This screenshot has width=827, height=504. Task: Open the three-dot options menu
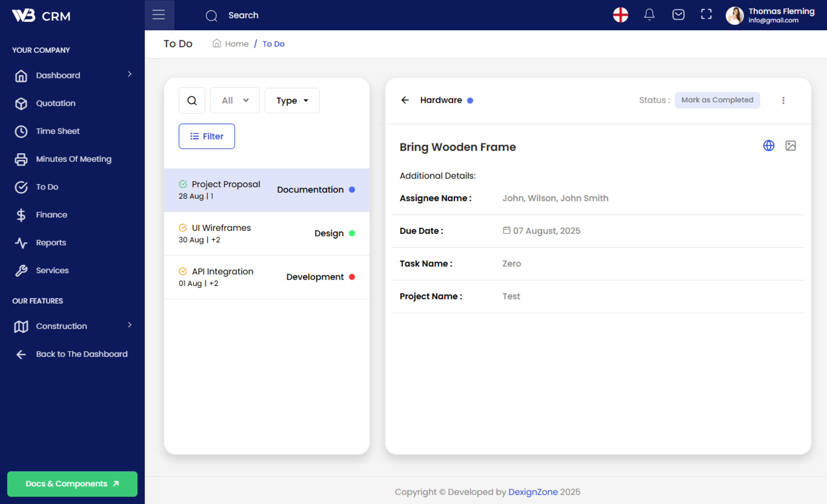pos(783,100)
